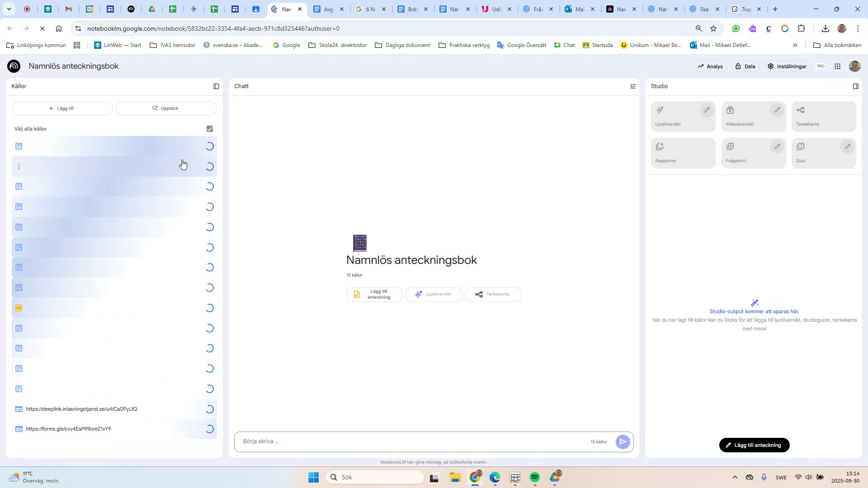Open the three-dot menu on a source
The height and width of the screenshot is (488, 868).
click(19, 167)
